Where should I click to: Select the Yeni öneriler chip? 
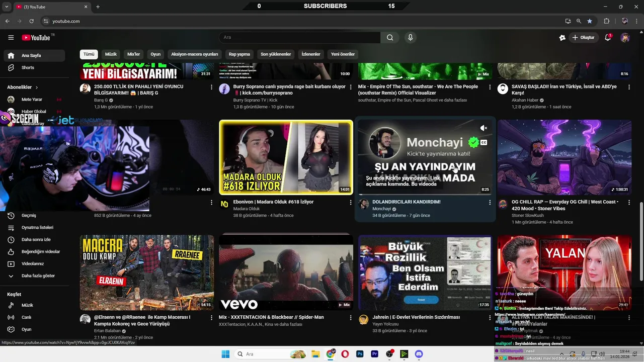[x=343, y=54]
